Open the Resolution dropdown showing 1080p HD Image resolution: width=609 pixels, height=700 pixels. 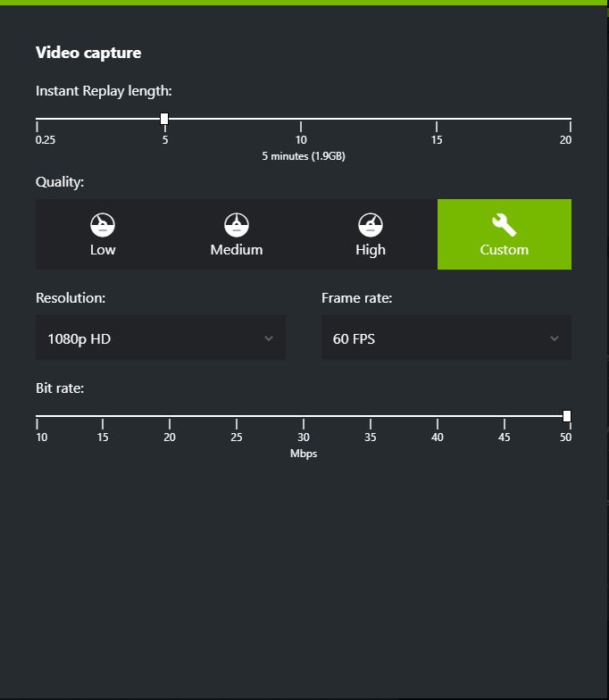[x=161, y=337]
